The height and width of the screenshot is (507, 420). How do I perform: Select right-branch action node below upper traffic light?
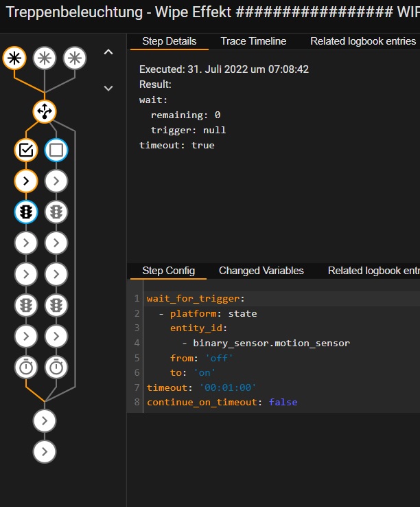[x=56, y=243]
